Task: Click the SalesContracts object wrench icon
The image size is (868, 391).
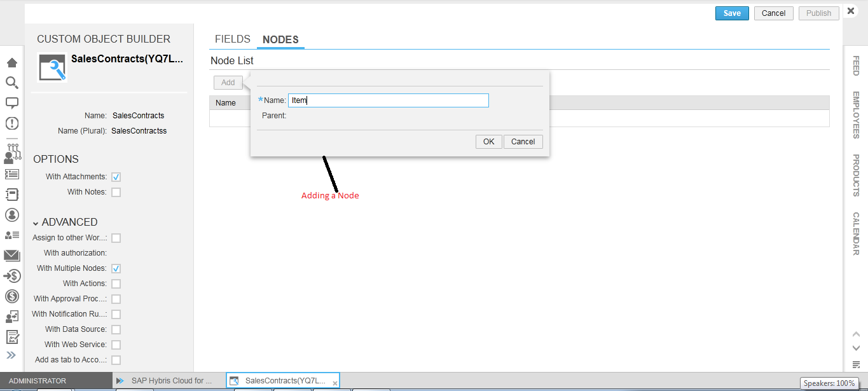Action: (x=52, y=67)
